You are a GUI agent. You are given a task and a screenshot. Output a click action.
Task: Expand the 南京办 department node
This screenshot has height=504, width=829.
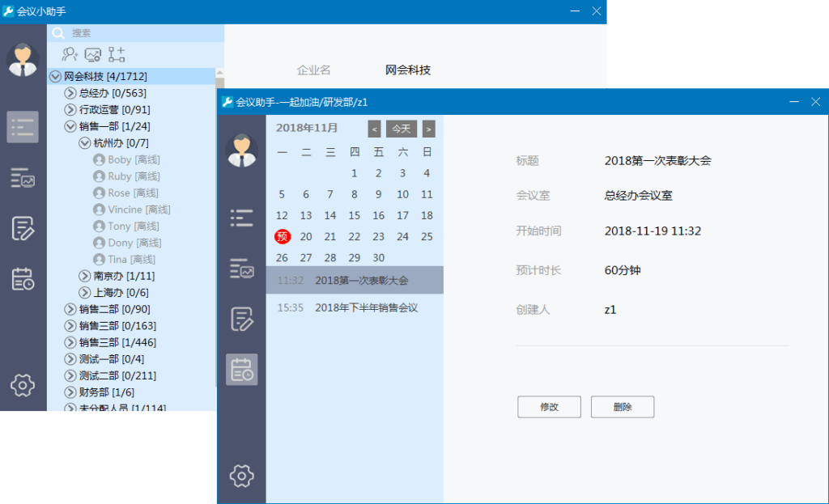(x=84, y=276)
